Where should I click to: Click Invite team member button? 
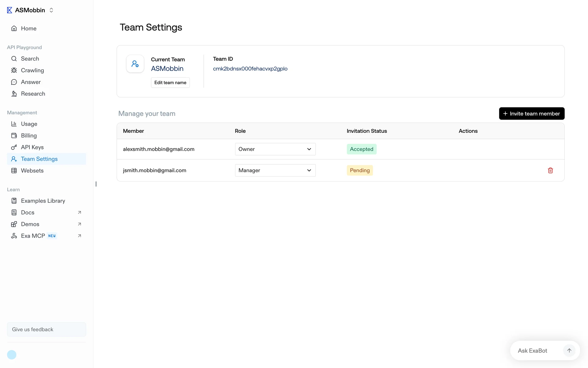coord(531,113)
